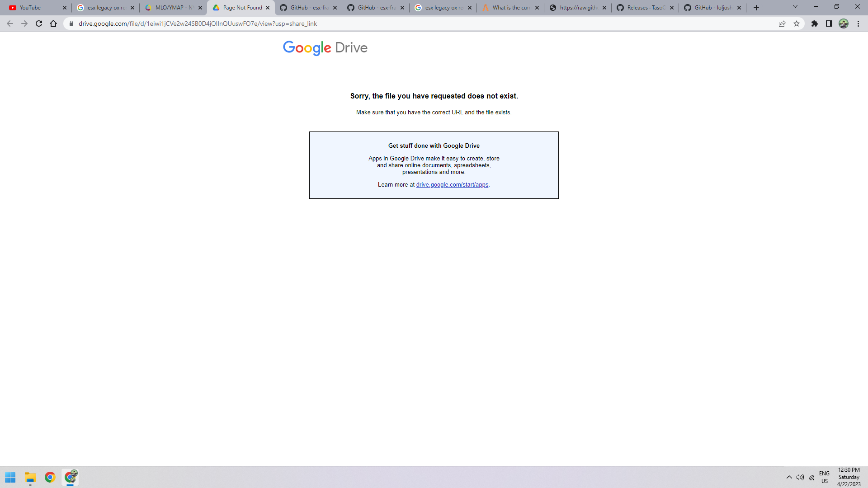This screenshot has width=868, height=488.
Task: Close the Releases TasoC tab
Action: pos(672,8)
